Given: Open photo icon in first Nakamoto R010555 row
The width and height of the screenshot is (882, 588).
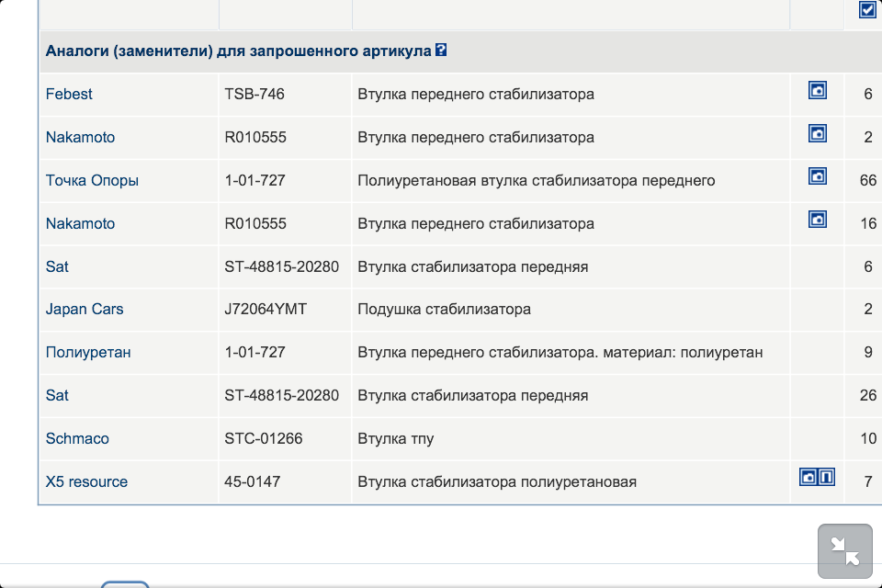Looking at the screenshot, I should (x=817, y=133).
